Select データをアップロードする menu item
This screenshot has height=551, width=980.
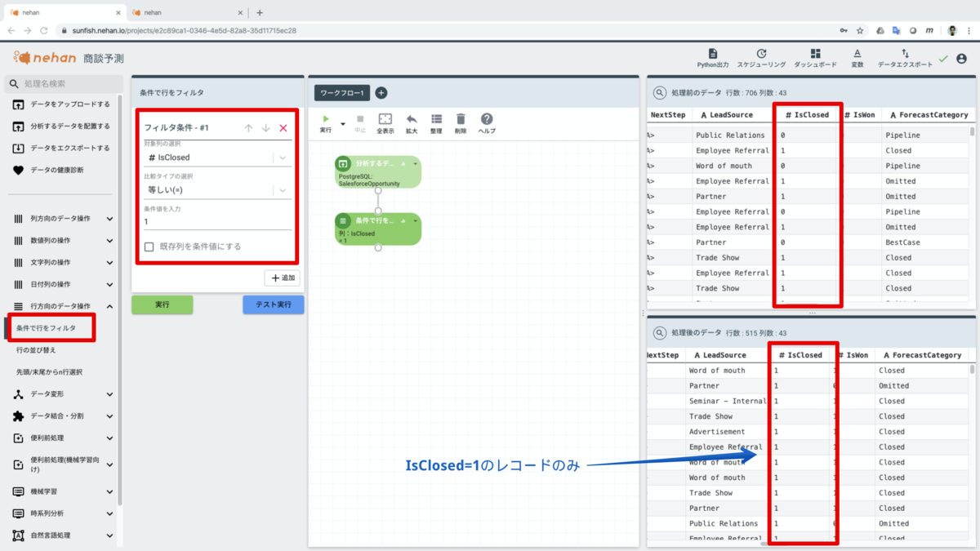(x=61, y=104)
